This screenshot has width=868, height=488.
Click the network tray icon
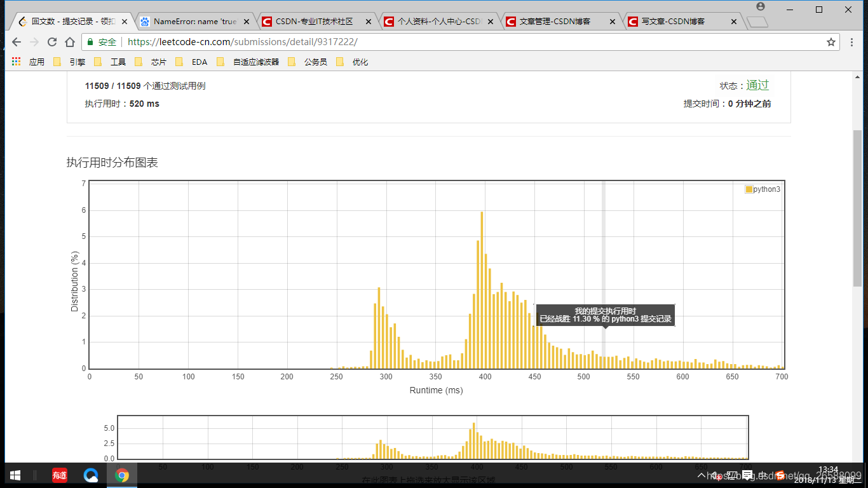click(732, 475)
